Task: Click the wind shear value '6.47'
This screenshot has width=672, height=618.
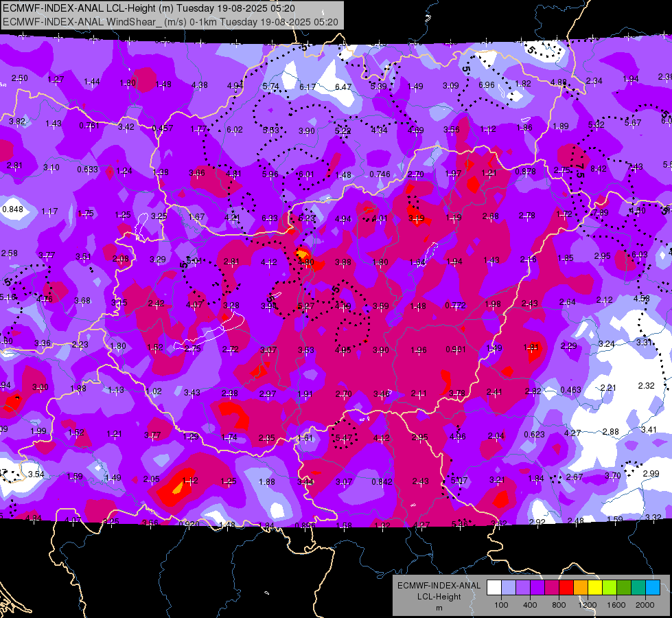Action: 343,87
